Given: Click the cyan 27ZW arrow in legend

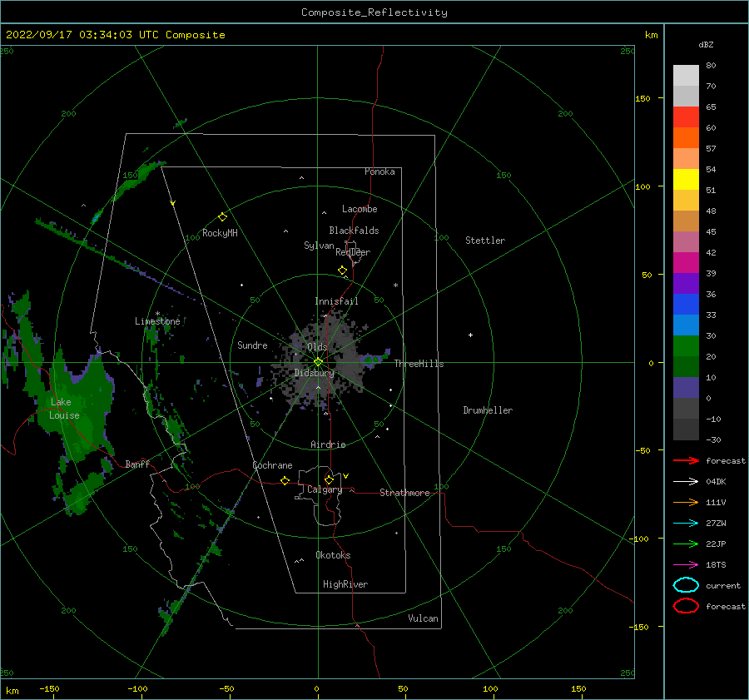Looking at the screenshot, I should tap(686, 524).
